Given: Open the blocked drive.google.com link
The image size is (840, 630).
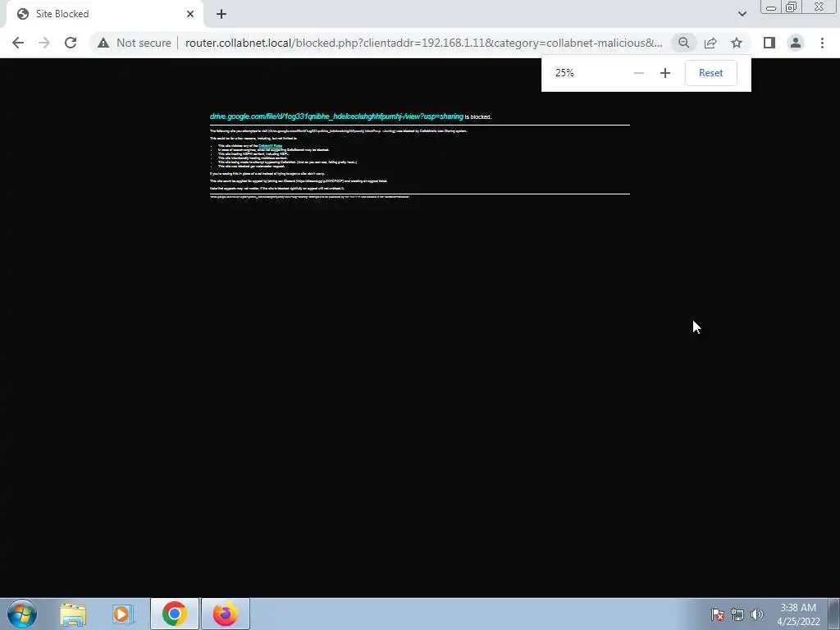Looking at the screenshot, I should 336,116.
